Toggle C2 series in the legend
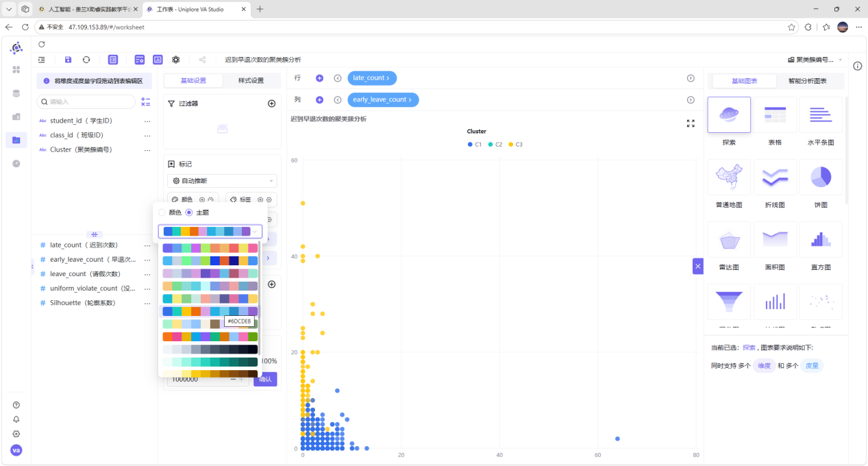 (x=495, y=145)
